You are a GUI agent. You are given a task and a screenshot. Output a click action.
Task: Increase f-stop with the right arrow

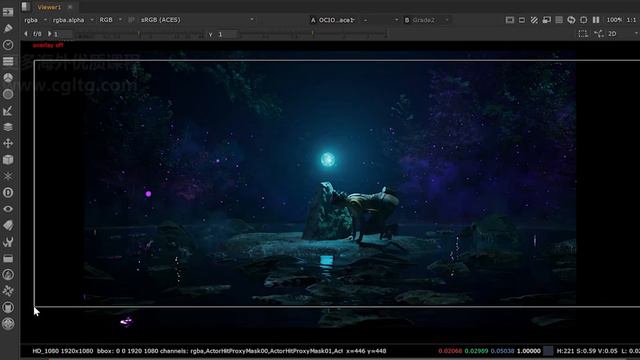(49, 34)
